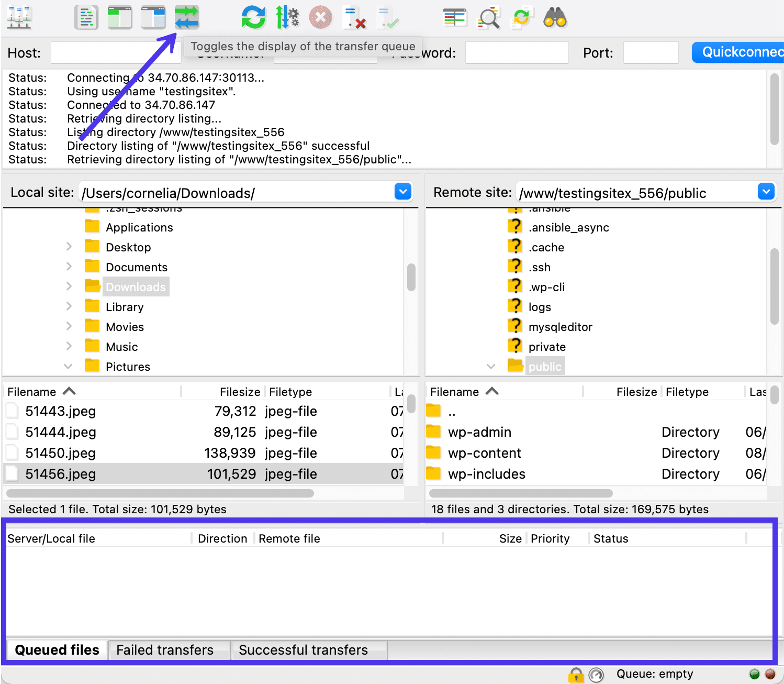Image resolution: width=784 pixels, height=684 pixels.
Task: Toggle the remote directory tree display
Action: click(153, 18)
